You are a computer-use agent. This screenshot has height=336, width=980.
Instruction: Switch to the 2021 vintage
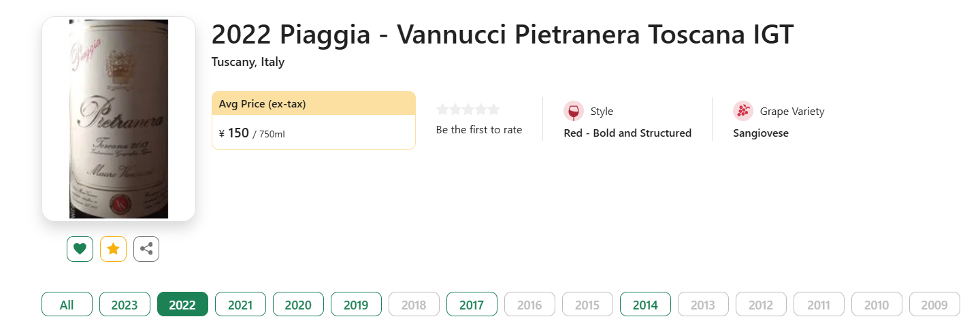click(240, 305)
